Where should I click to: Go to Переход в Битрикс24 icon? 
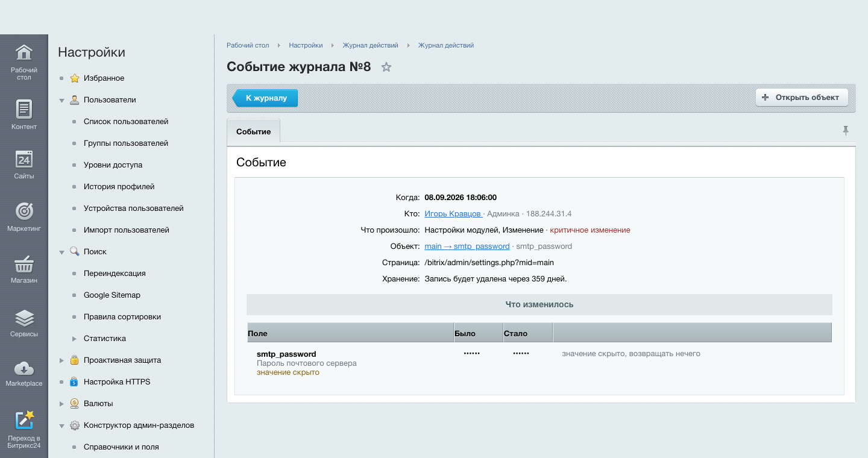point(24,420)
